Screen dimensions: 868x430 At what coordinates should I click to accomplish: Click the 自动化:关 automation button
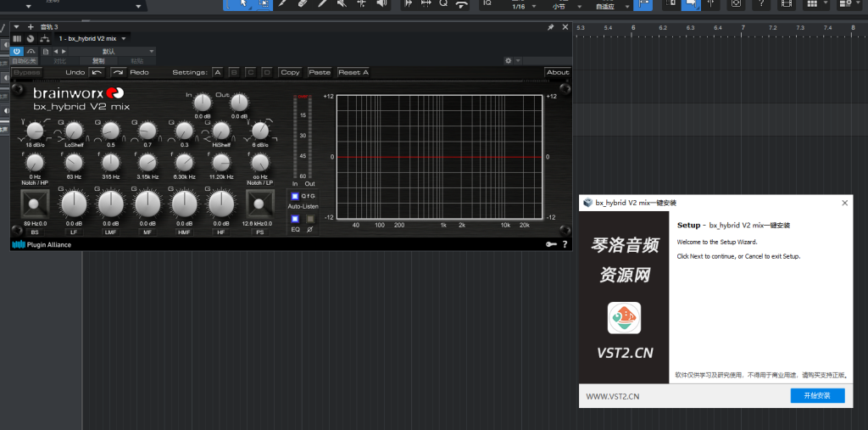point(25,61)
